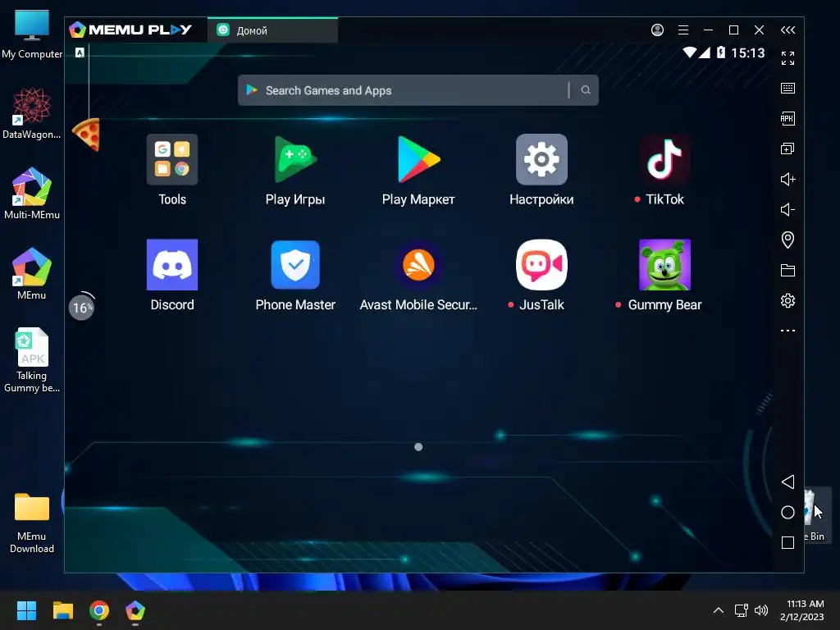The image size is (840, 630).
Task: Tap the Android home circle button
Action: point(787,512)
